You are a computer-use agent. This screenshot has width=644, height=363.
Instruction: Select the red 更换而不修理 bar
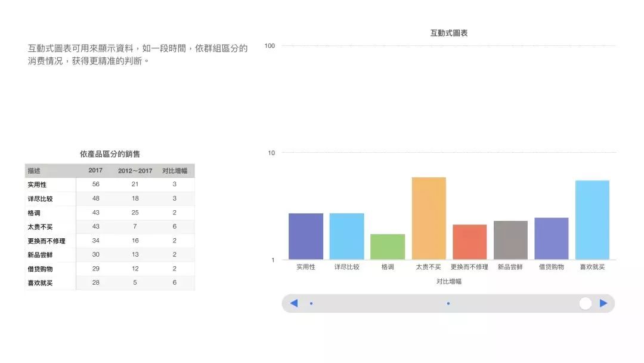coord(469,242)
